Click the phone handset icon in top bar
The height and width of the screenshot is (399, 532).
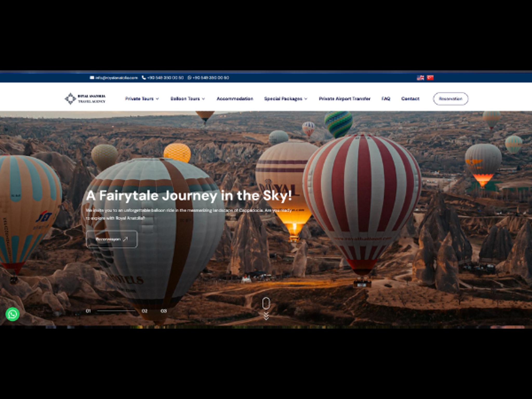click(144, 78)
